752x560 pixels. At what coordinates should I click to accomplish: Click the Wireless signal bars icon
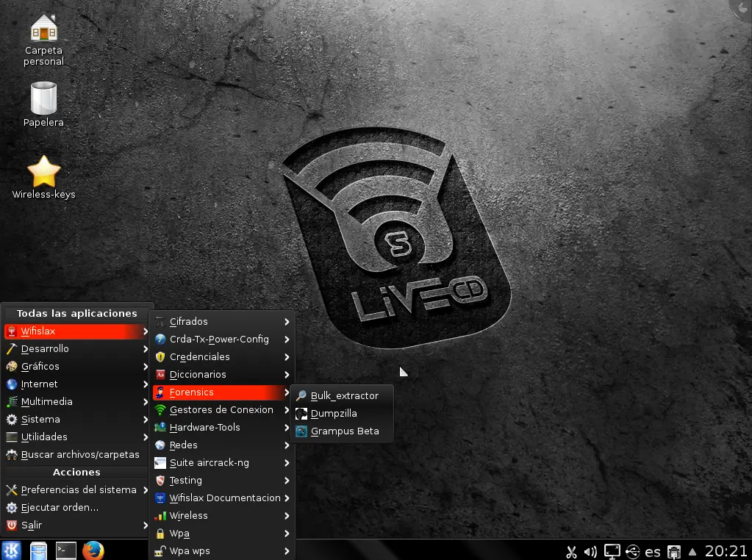[x=160, y=516]
